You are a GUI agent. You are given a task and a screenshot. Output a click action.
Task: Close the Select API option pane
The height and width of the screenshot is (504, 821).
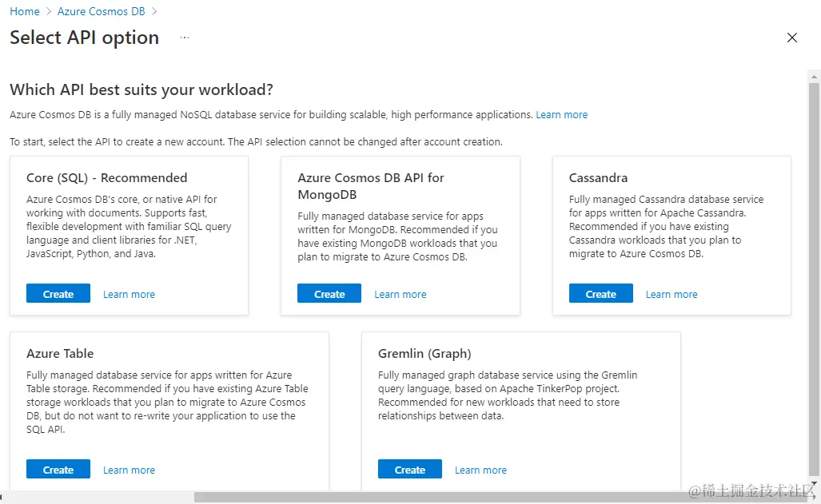791,38
